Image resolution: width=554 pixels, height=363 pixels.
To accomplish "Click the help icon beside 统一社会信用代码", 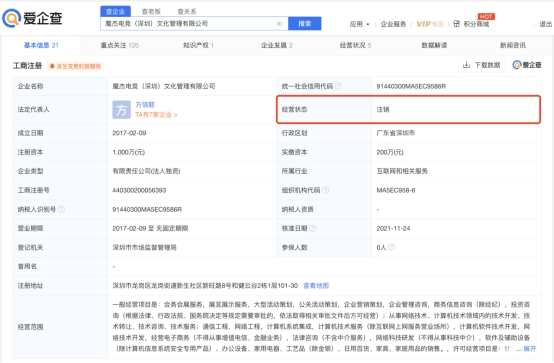I will pyautogui.click(x=338, y=86).
